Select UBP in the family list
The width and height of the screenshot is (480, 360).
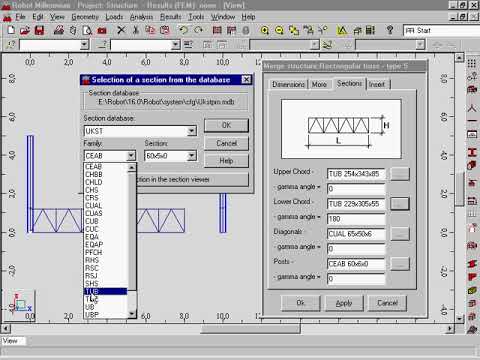106,315
